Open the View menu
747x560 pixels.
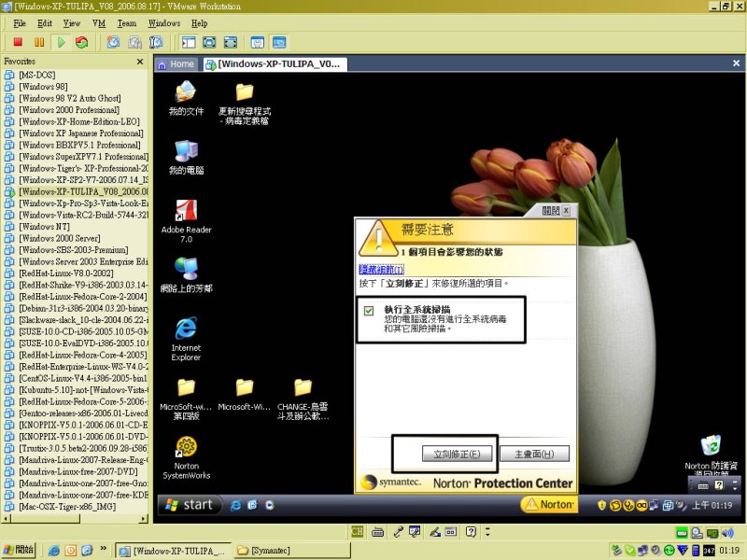click(x=72, y=23)
